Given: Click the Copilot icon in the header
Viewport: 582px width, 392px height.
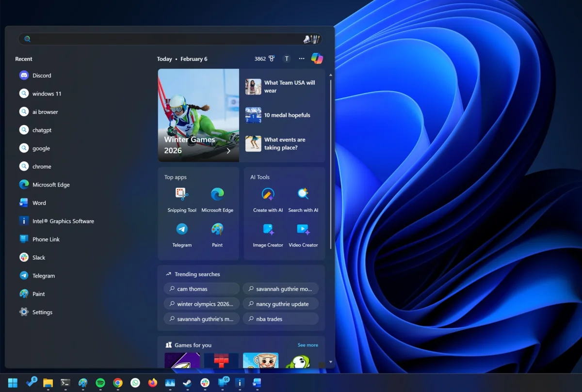Looking at the screenshot, I should [x=317, y=58].
